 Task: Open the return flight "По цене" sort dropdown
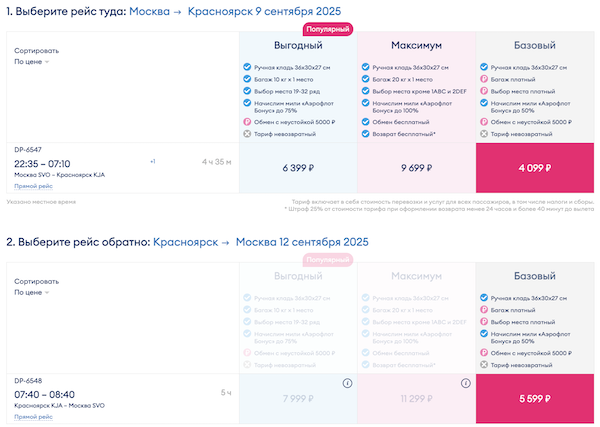pos(32,293)
